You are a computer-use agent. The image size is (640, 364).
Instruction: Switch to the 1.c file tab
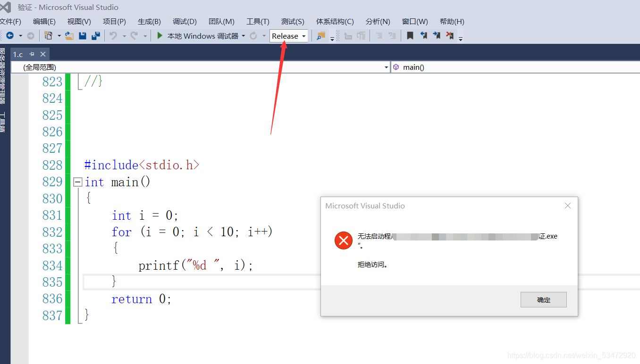(x=18, y=54)
